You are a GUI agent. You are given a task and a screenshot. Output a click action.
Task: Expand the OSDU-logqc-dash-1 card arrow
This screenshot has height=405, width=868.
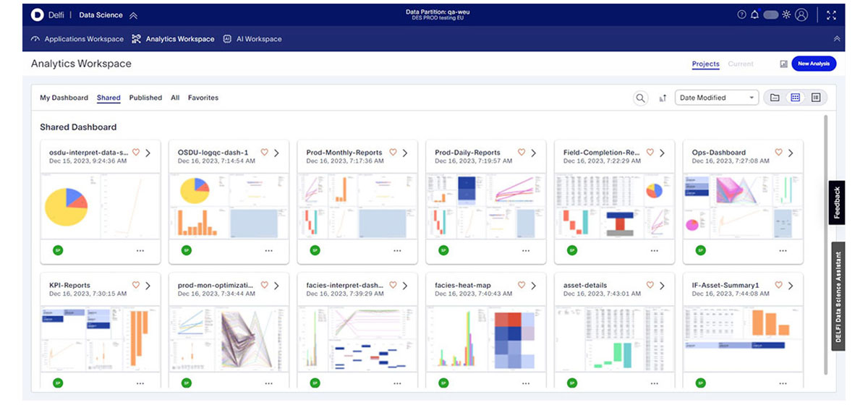276,153
